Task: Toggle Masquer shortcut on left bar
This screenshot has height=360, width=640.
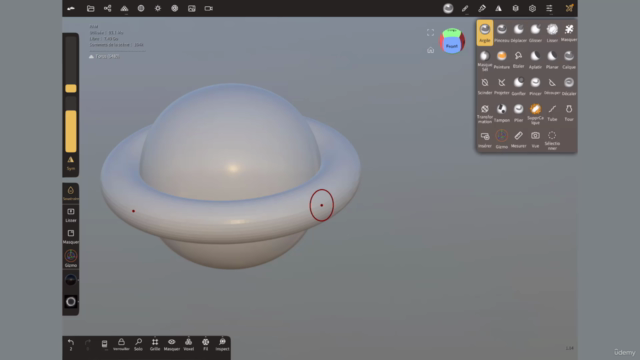Action: tap(71, 236)
